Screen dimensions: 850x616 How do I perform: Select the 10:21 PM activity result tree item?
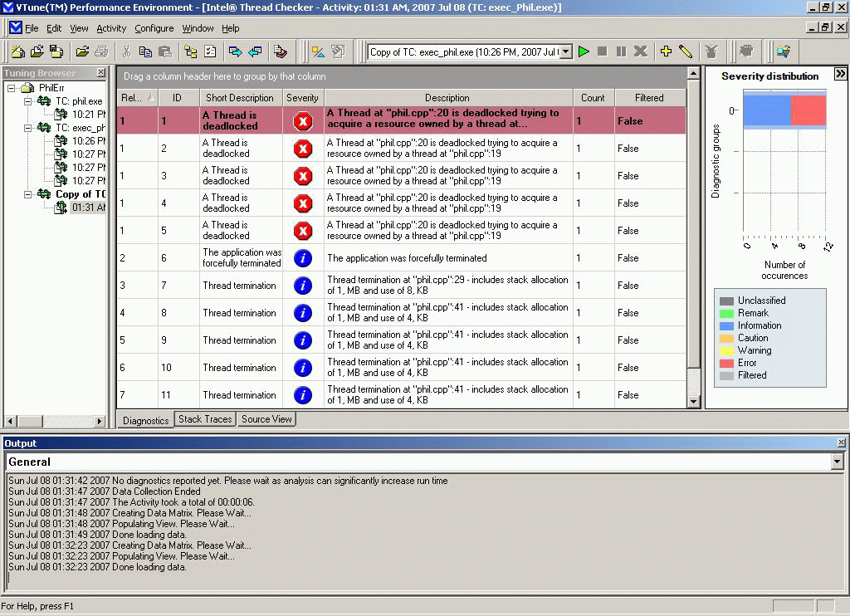(81, 115)
